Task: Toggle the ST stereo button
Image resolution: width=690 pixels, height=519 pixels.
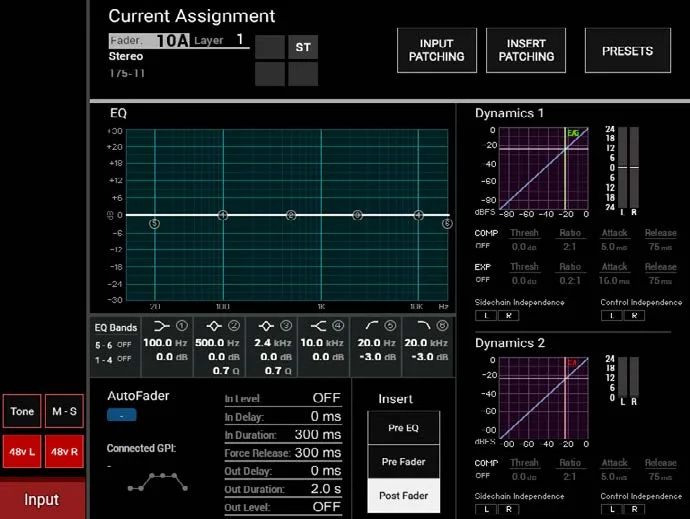Action: click(303, 47)
